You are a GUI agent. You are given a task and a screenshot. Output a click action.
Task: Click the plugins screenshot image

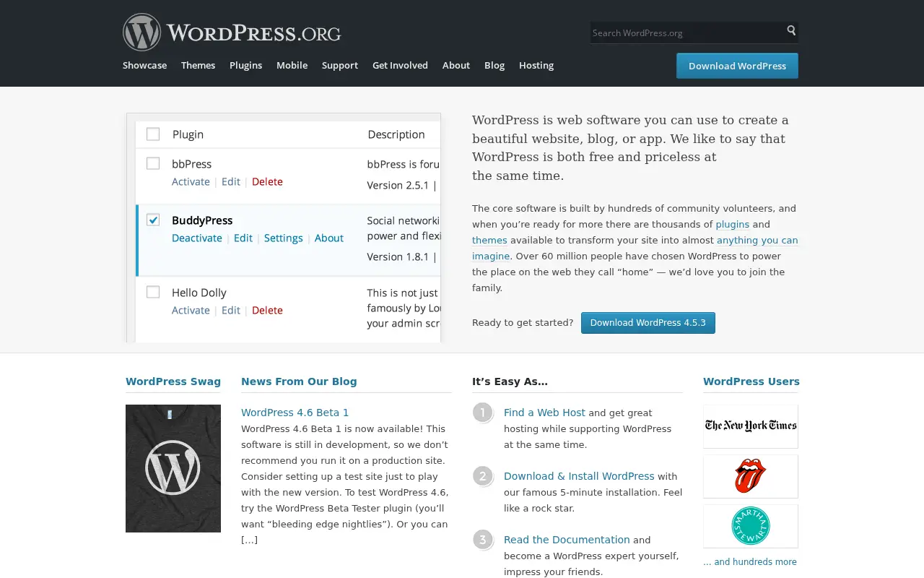pos(284,228)
